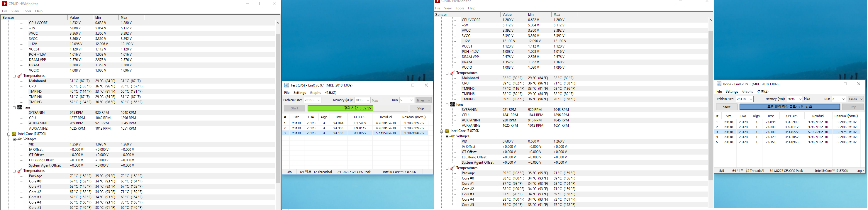This screenshot has height=210, width=868.
Task: Open View menu in left HWMonitor window
Action: 15,11
